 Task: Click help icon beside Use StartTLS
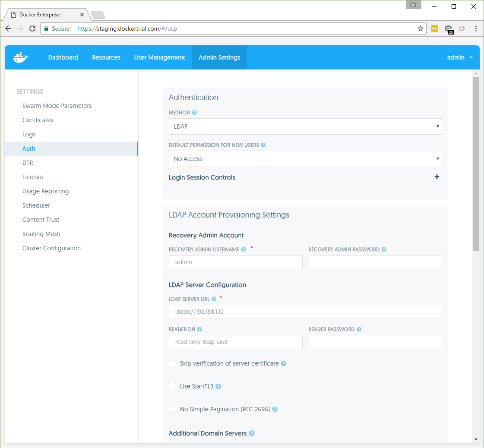click(218, 386)
